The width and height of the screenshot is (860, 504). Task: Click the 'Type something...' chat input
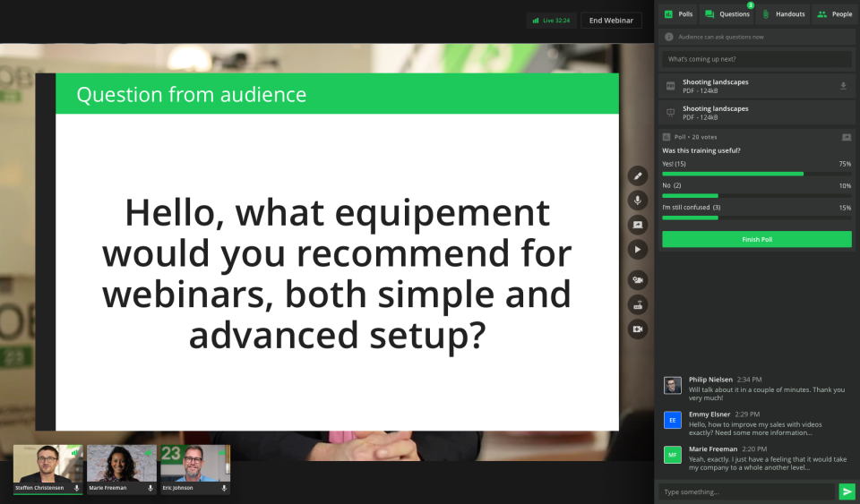coord(747,491)
